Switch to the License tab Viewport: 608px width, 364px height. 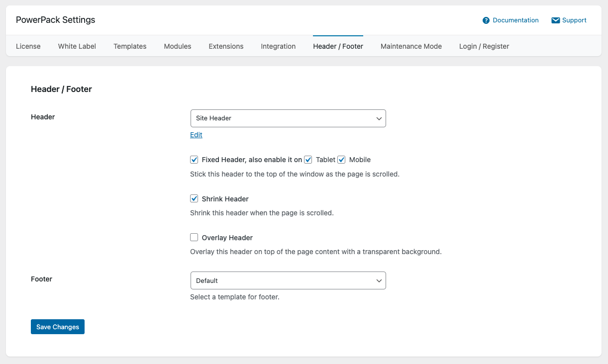pos(28,46)
